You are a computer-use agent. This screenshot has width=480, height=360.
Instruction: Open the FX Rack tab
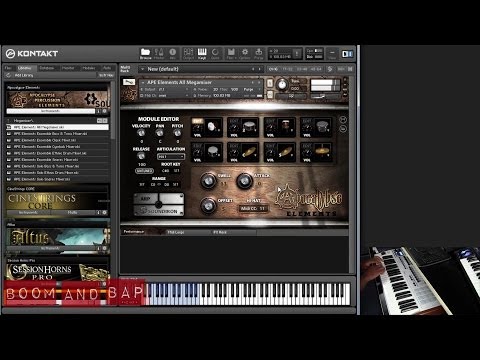tap(220, 232)
